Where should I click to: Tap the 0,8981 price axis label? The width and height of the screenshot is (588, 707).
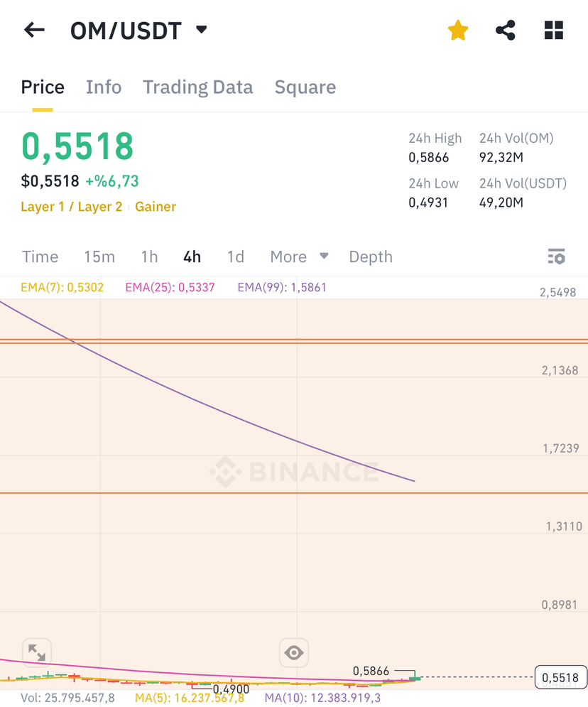[559, 605]
